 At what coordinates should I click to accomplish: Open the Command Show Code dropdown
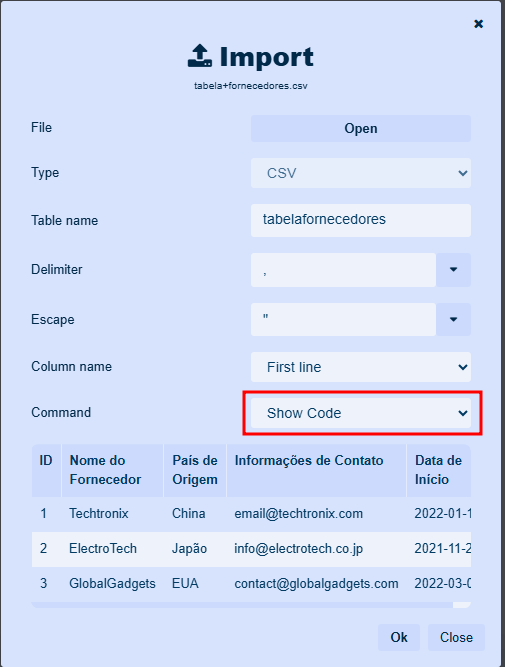(360, 413)
